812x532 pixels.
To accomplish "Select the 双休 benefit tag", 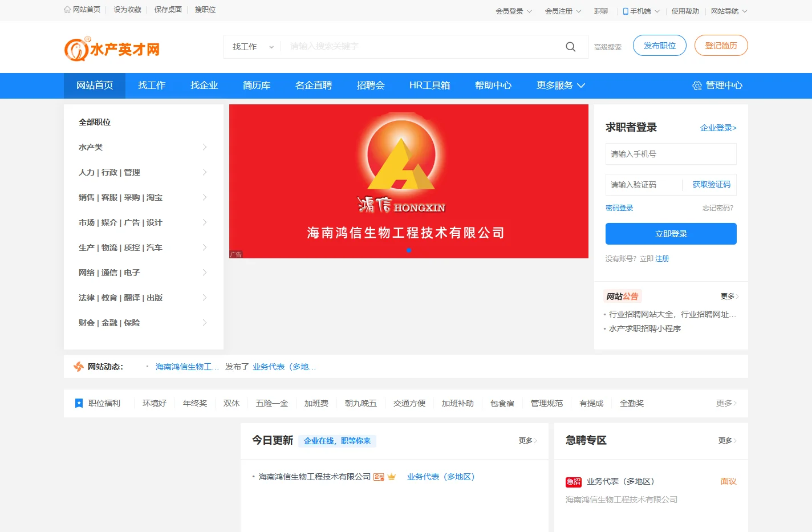I will pyautogui.click(x=232, y=403).
